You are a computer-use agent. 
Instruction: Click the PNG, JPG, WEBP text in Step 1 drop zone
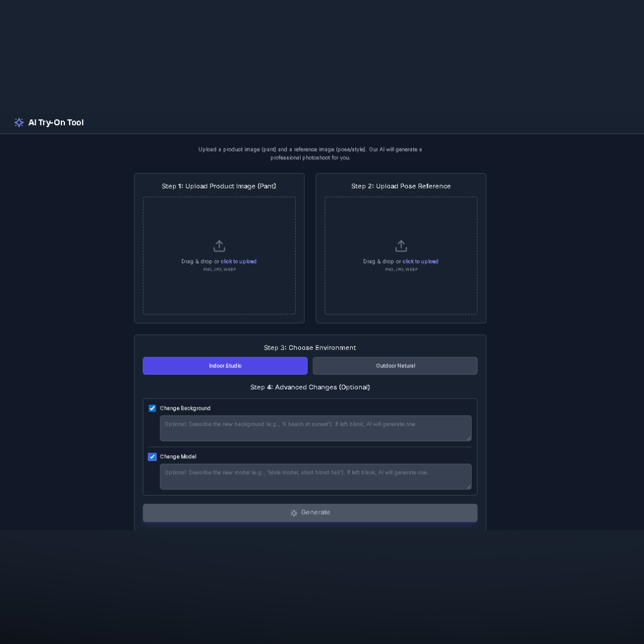219,270
